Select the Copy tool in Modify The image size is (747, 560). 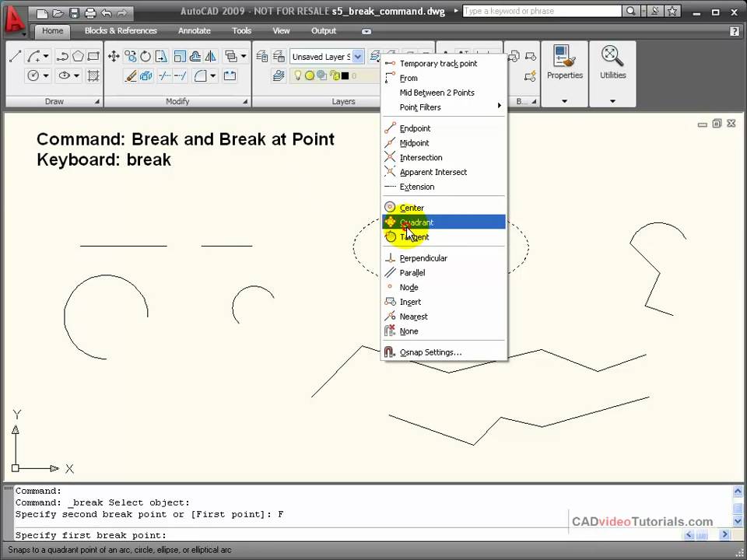click(x=130, y=57)
